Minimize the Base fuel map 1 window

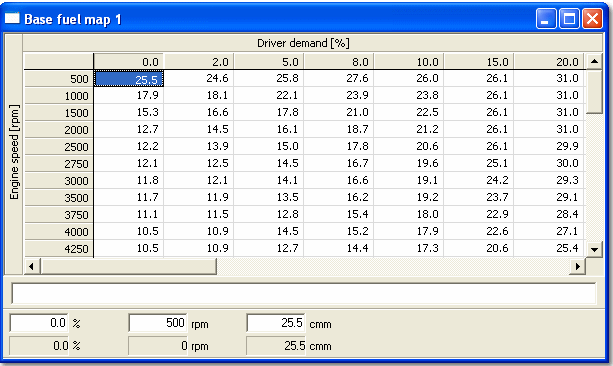pos(546,18)
